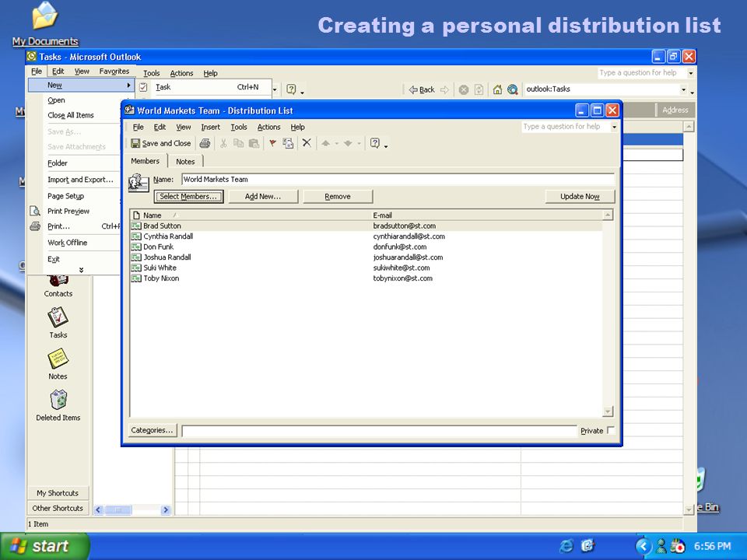
Task: Click the Print icon in Distribution List toolbar
Action: point(205,143)
